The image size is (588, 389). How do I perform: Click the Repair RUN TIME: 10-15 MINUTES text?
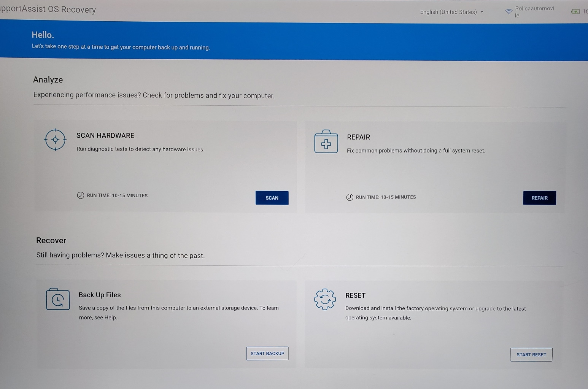click(x=386, y=197)
